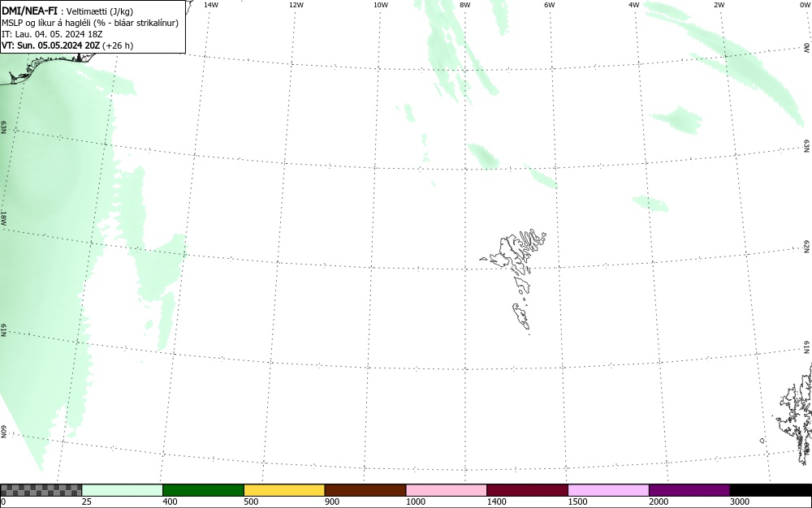
Task: Click the right-edge 61N latitude label
Action: (x=807, y=347)
